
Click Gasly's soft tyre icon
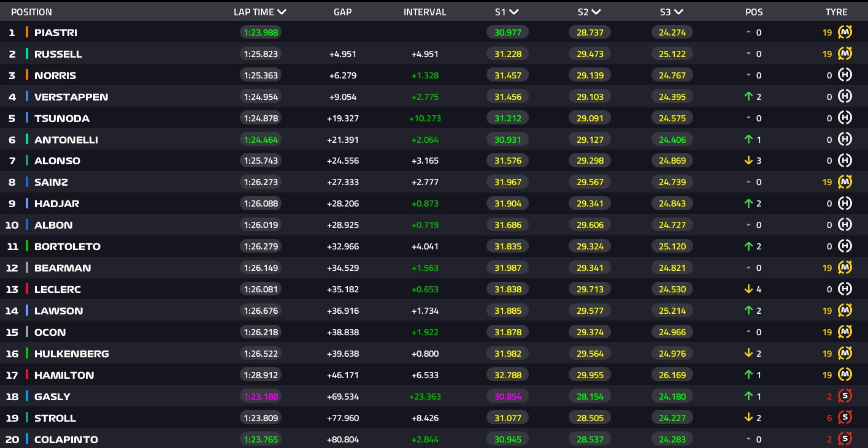pyautogui.click(x=845, y=397)
